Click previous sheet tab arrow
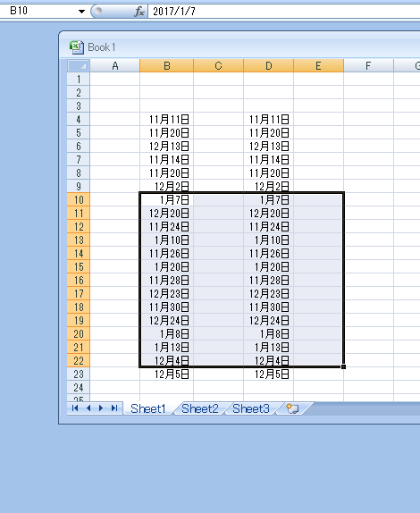 tap(88, 408)
